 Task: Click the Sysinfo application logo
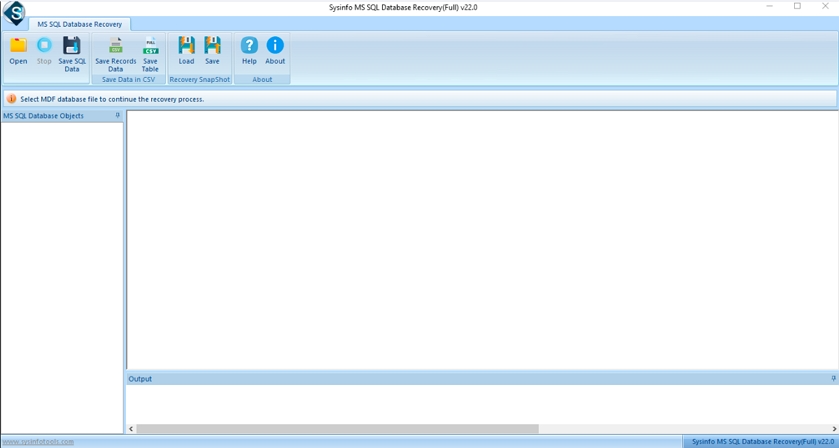pos(14,13)
